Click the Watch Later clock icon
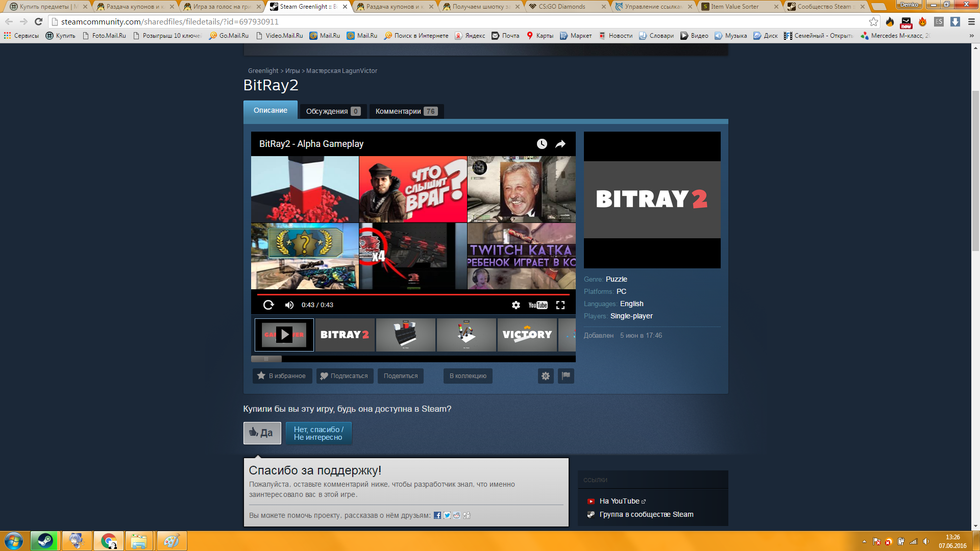 (x=542, y=144)
